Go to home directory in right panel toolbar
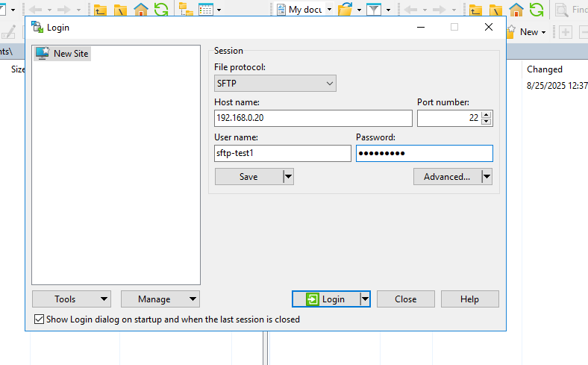Screen dimensions: 588x365 [516, 10]
